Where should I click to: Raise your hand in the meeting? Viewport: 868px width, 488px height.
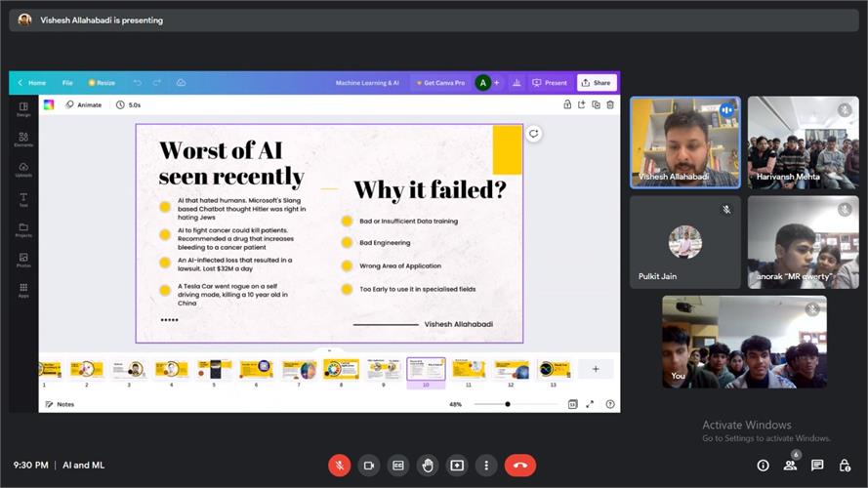pyautogui.click(x=427, y=466)
